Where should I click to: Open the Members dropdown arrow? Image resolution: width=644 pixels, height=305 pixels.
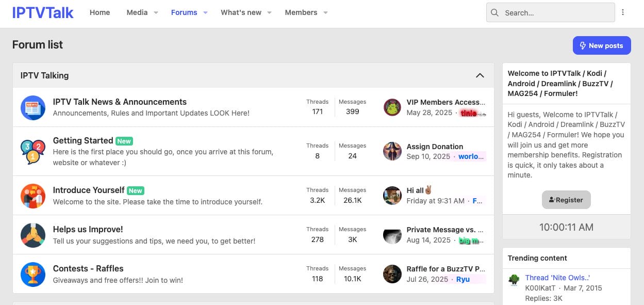[325, 13]
